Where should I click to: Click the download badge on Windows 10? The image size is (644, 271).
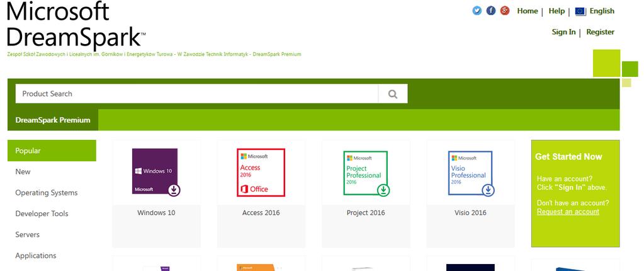[174, 190]
